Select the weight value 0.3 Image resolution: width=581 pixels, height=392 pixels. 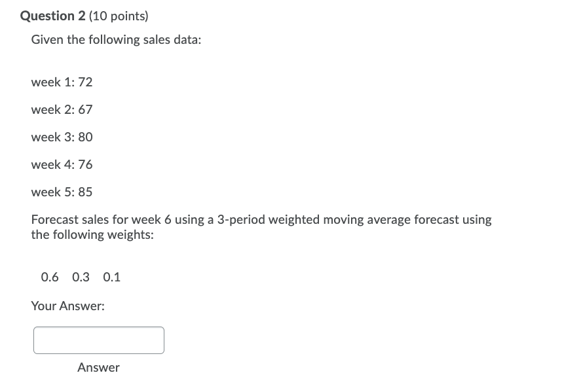pos(81,277)
